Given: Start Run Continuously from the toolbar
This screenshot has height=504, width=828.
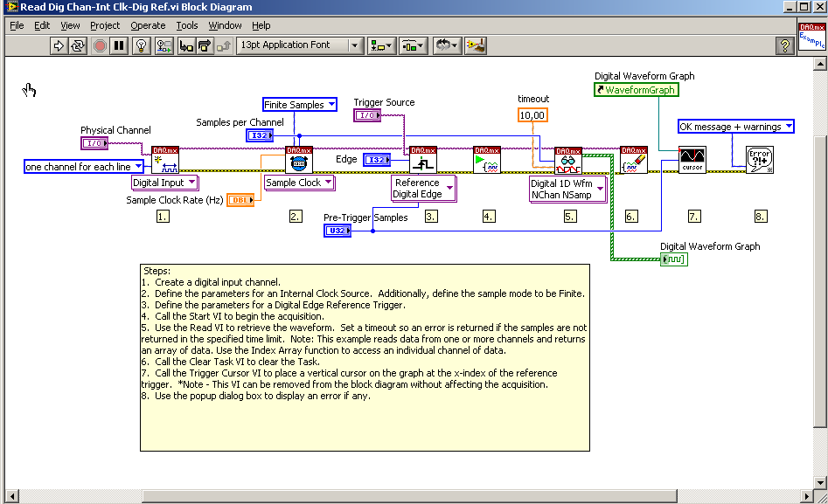Looking at the screenshot, I should (79, 45).
